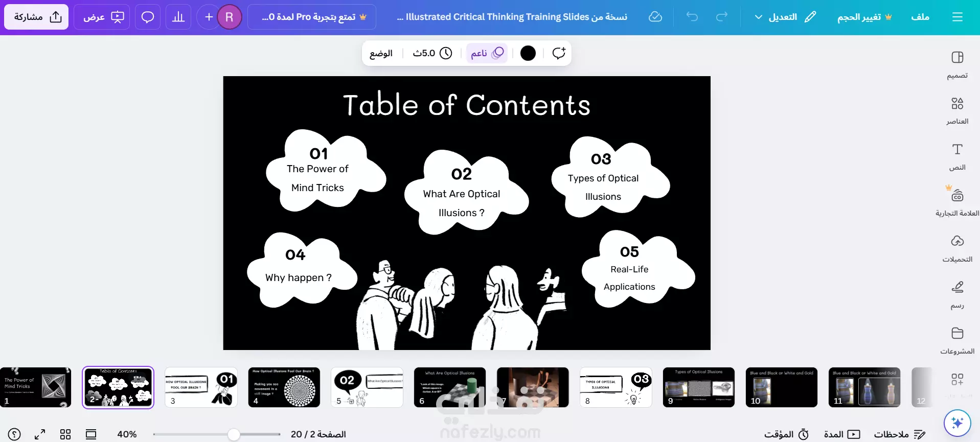Click the Table of Contents title on slide
The image size is (980, 442).
pos(466,105)
